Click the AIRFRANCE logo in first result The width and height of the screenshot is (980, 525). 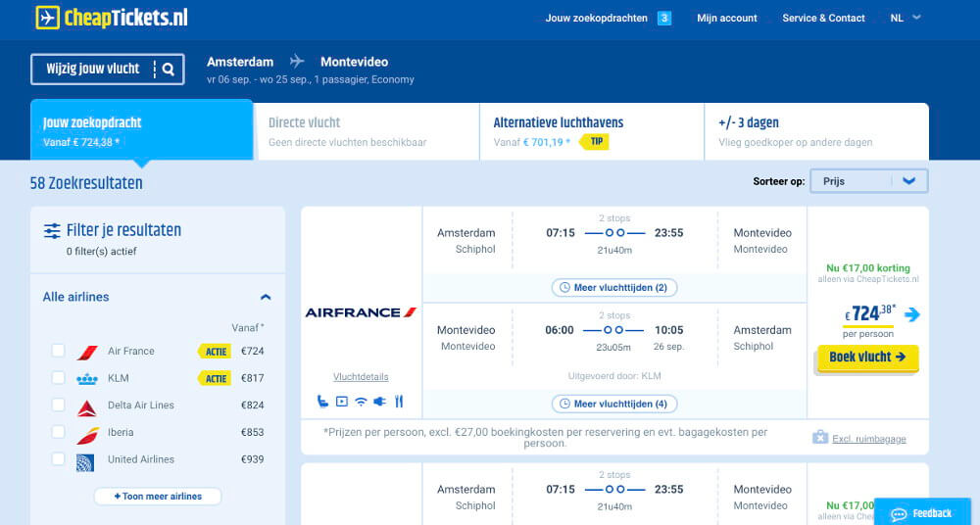point(361,312)
